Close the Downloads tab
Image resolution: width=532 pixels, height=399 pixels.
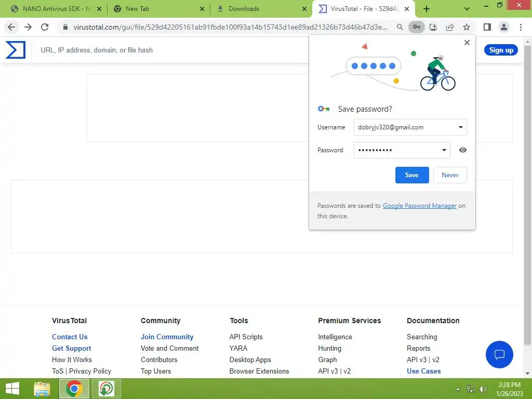pos(304,9)
